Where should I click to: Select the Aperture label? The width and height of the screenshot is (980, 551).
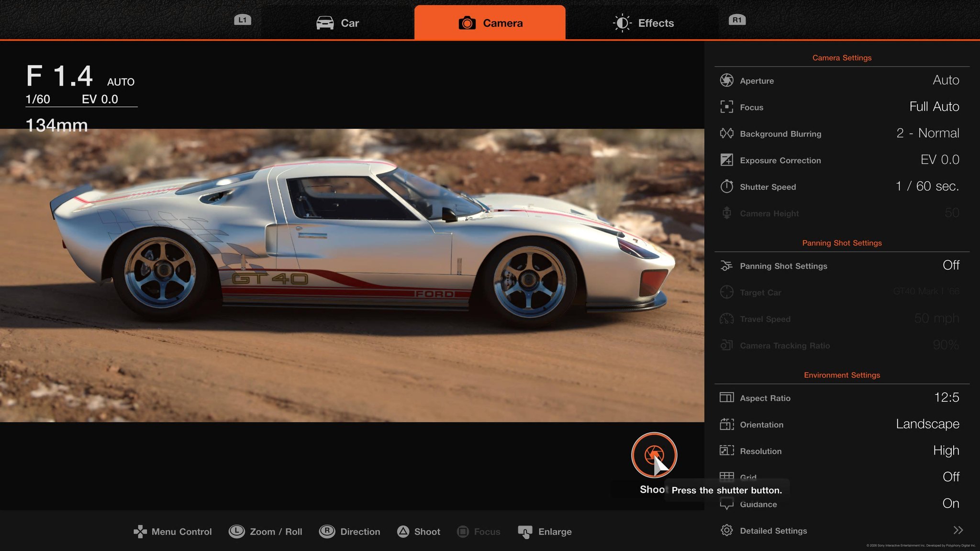click(757, 81)
